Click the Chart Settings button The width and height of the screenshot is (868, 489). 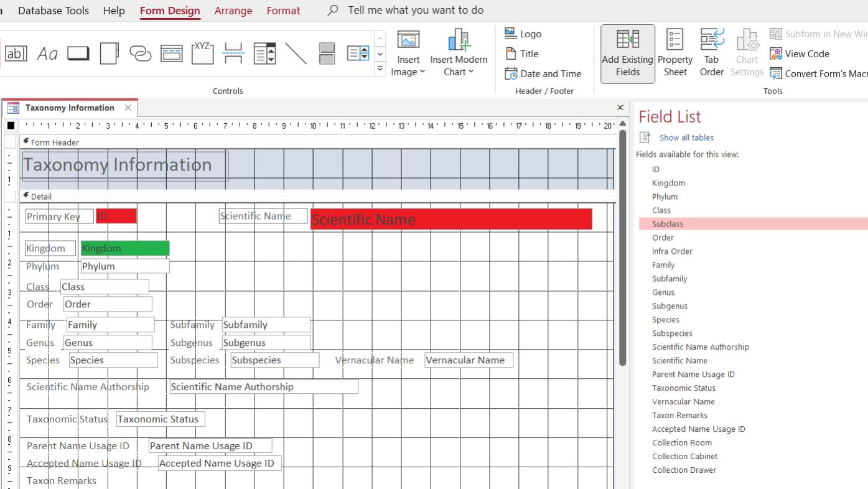coord(747,54)
